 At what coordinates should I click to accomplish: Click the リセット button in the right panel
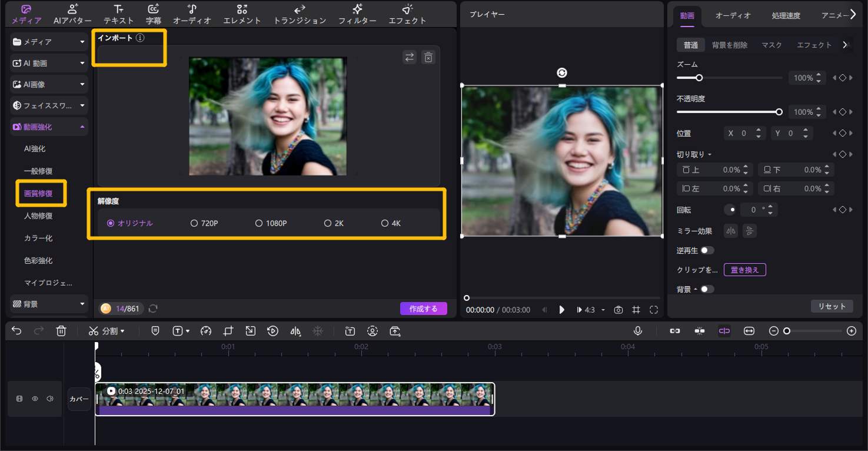coord(832,306)
